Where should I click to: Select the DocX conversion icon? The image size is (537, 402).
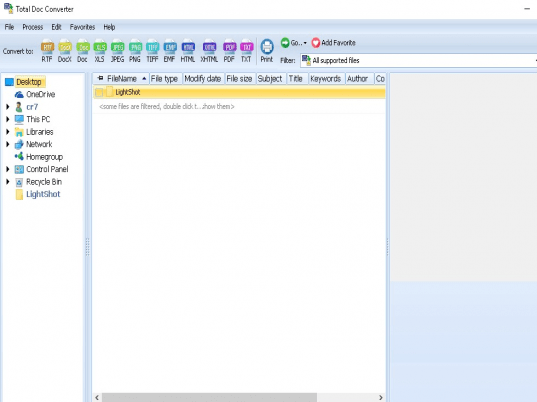pos(65,51)
